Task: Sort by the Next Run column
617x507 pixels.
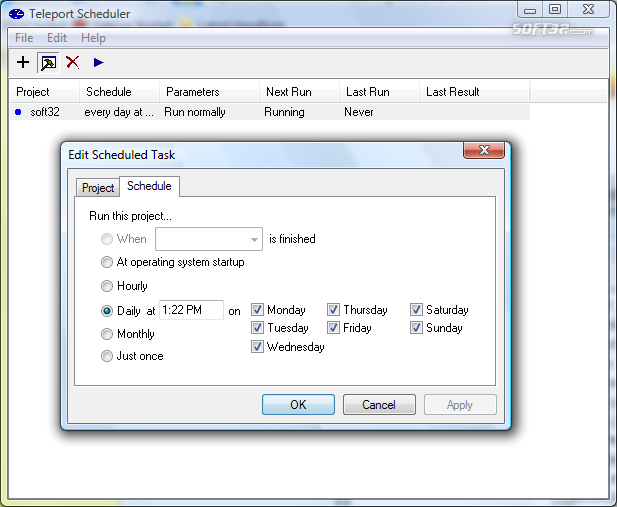Action: coord(299,92)
